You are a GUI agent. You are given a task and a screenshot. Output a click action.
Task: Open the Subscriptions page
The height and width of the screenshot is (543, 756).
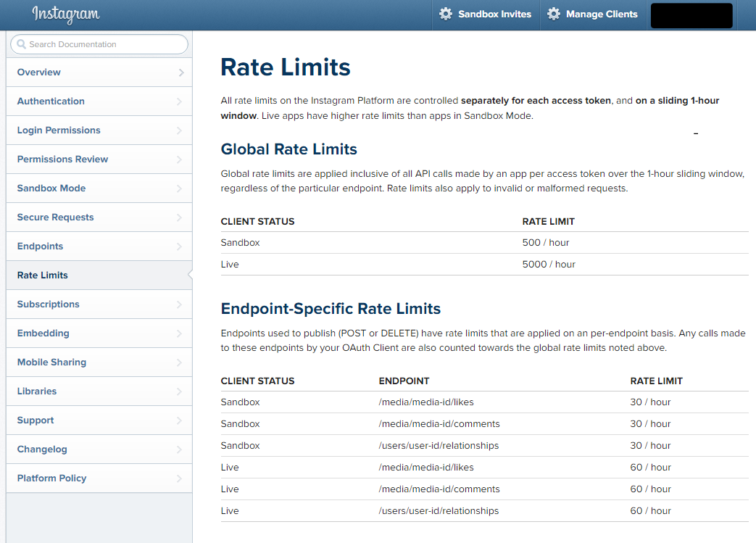click(x=99, y=304)
